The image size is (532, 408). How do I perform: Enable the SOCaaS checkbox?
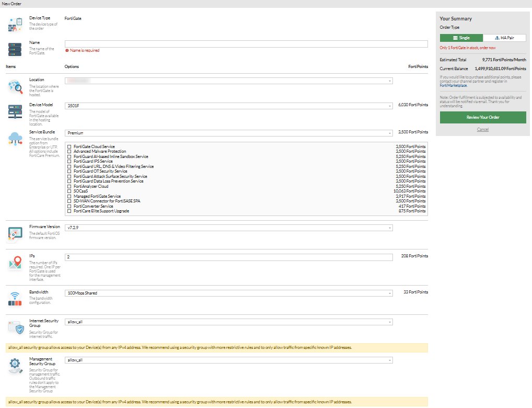[69, 191]
